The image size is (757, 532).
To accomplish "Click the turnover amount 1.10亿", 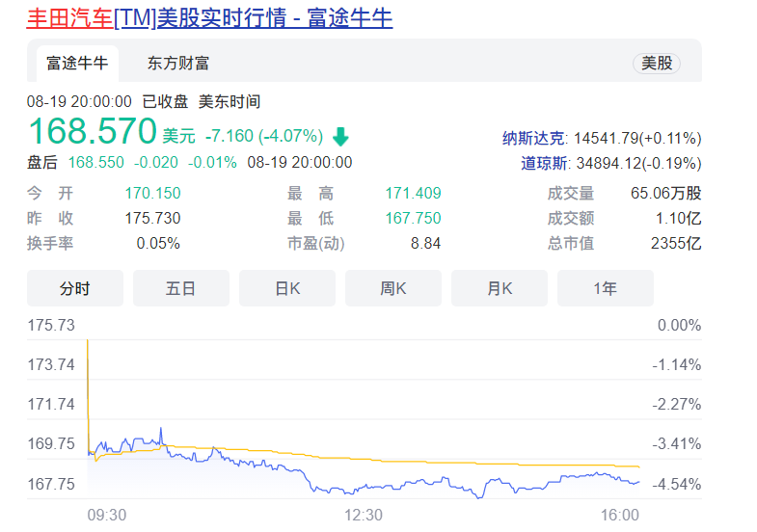I will tap(678, 219).
